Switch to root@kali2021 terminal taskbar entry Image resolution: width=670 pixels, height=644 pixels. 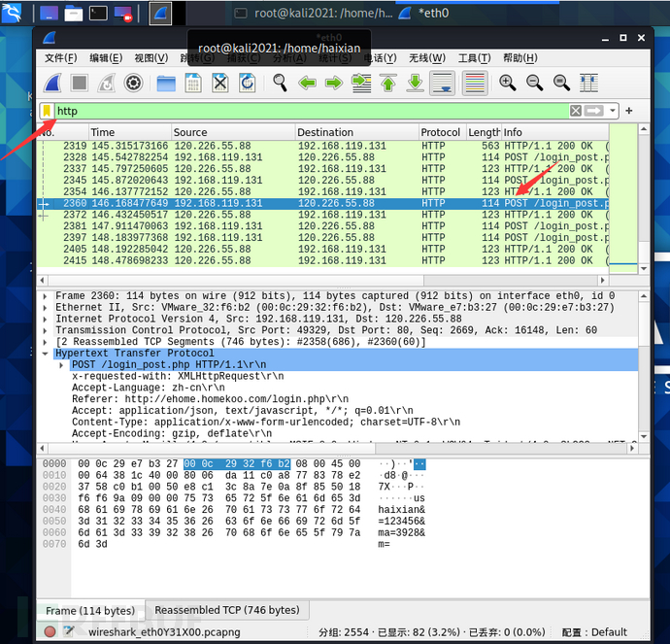(315, 14)
